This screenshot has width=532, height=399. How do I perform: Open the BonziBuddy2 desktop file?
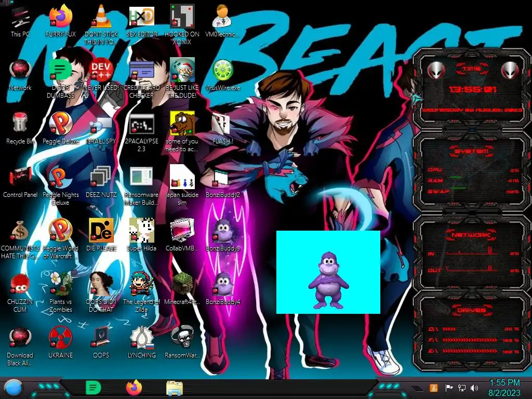[x=222, y=182]
